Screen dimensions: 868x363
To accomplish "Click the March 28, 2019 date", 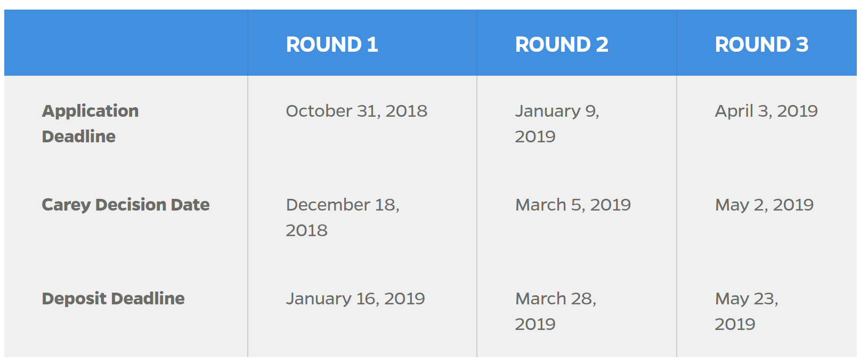I will [x=555, y=311].
